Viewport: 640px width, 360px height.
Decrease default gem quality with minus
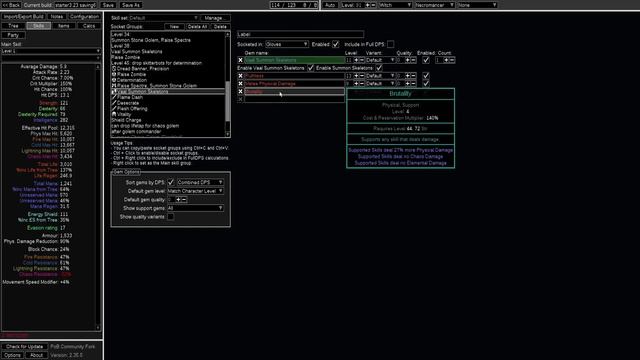point(184,200)
